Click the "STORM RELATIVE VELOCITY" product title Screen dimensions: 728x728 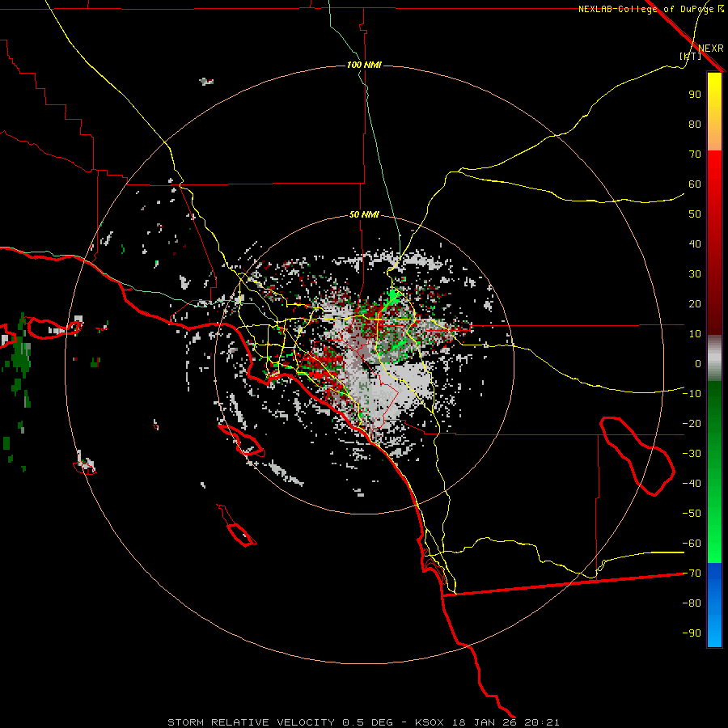point(251,722)
